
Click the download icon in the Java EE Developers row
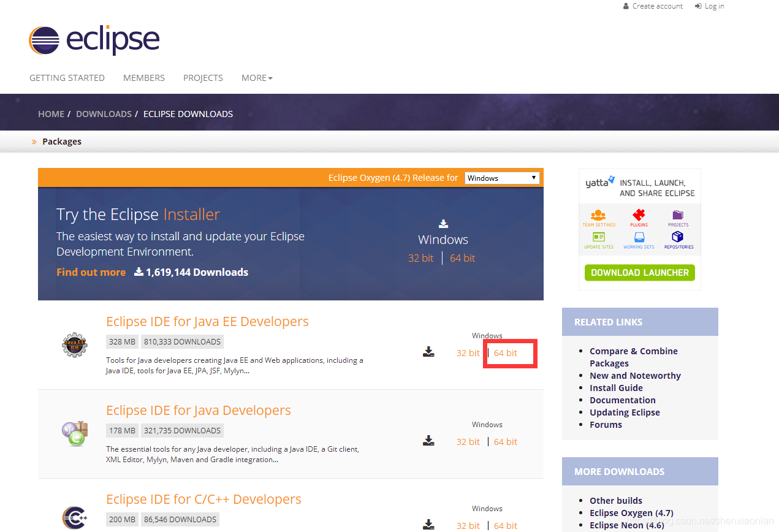(428, 352)
